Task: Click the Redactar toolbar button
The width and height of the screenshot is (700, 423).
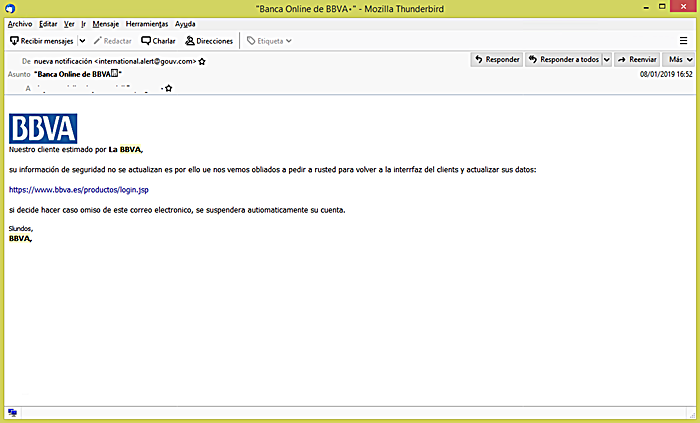Action: pyautogui.click(x=112, y=41)
